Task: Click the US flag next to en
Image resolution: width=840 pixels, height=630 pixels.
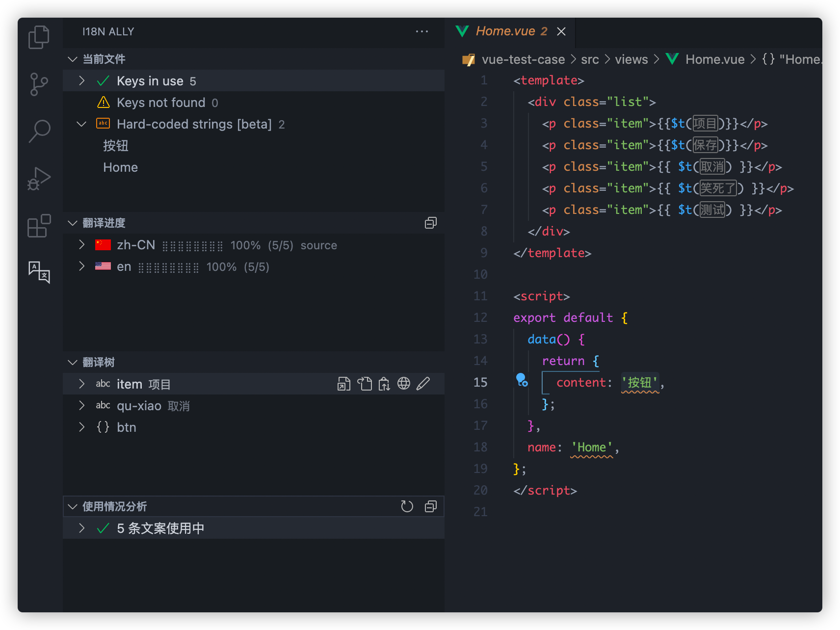Action: pos(103,266)
